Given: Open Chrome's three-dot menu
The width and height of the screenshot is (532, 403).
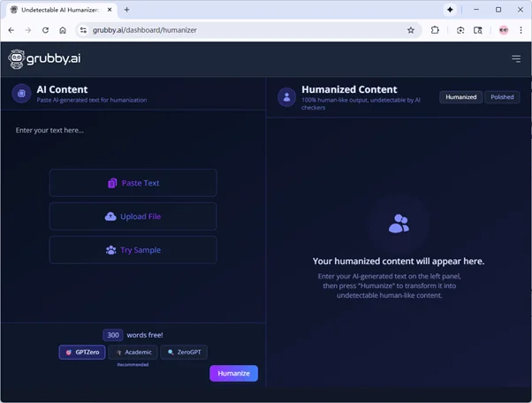Looking at the screenshot, I should (x=520, y=30).
